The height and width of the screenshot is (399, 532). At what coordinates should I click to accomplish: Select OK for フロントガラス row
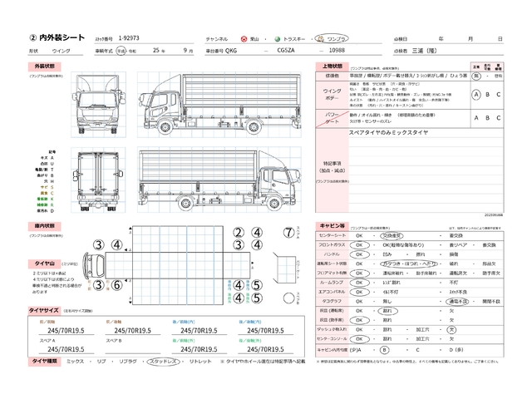[x=361, y=246]
